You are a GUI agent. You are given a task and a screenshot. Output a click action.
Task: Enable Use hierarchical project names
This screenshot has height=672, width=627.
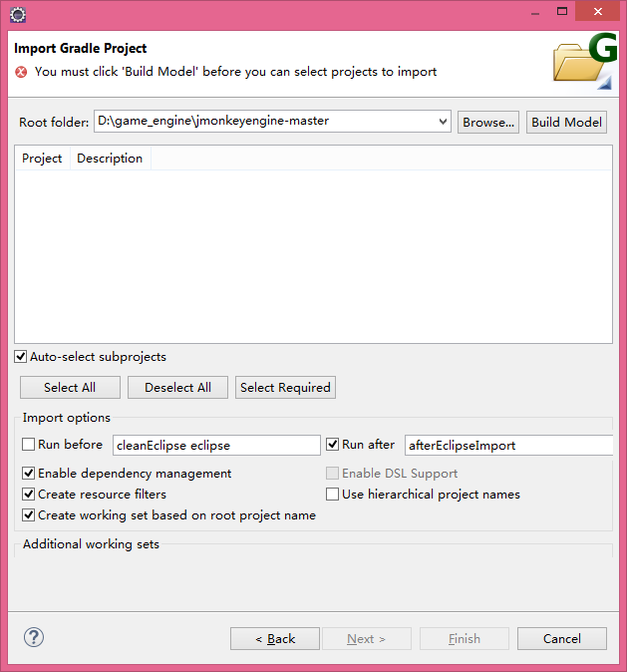tap(333, 495)
